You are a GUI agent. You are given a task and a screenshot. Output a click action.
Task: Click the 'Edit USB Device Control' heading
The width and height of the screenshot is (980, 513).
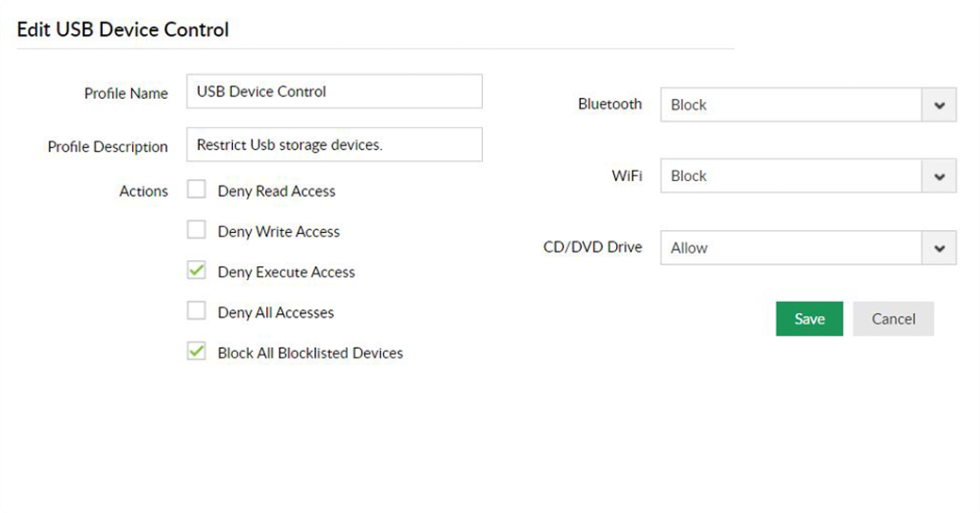point(123,29)
